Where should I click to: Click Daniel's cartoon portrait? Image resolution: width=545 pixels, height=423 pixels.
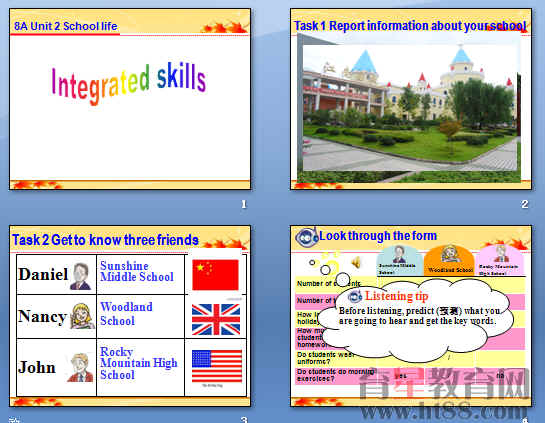pyautogui.click(x=81, y=276)
